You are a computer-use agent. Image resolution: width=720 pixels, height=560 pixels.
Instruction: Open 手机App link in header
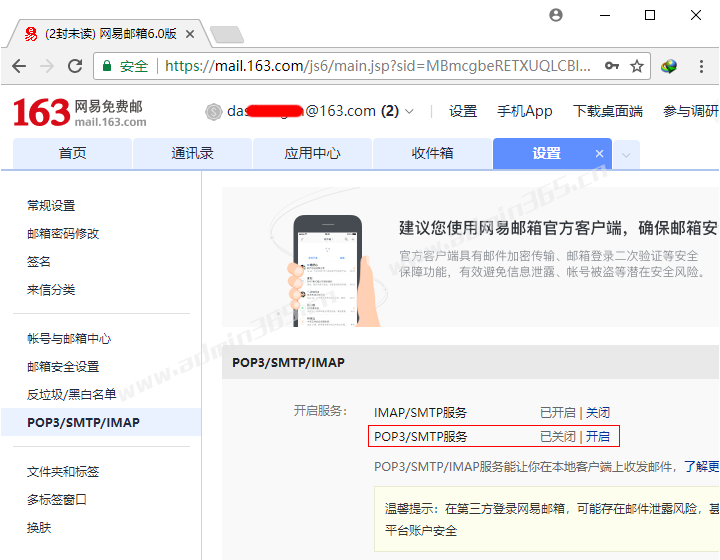[x=524, y=111]
